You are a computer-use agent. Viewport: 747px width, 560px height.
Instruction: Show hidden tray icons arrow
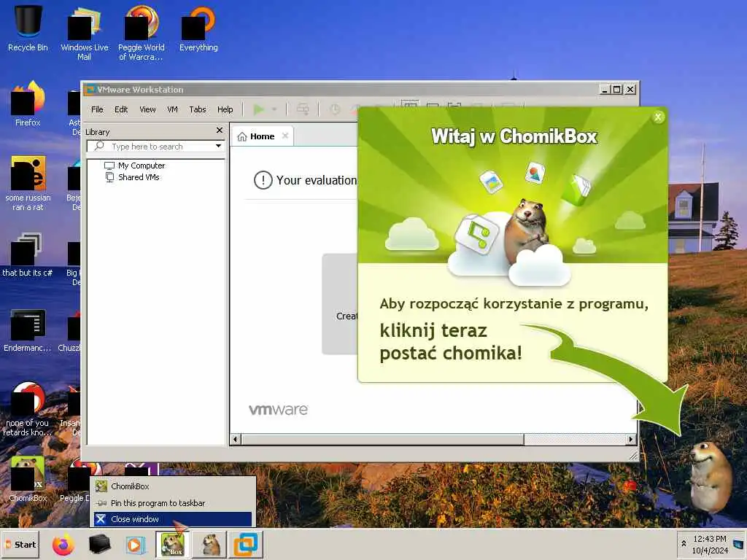click(x=684, y=543)
